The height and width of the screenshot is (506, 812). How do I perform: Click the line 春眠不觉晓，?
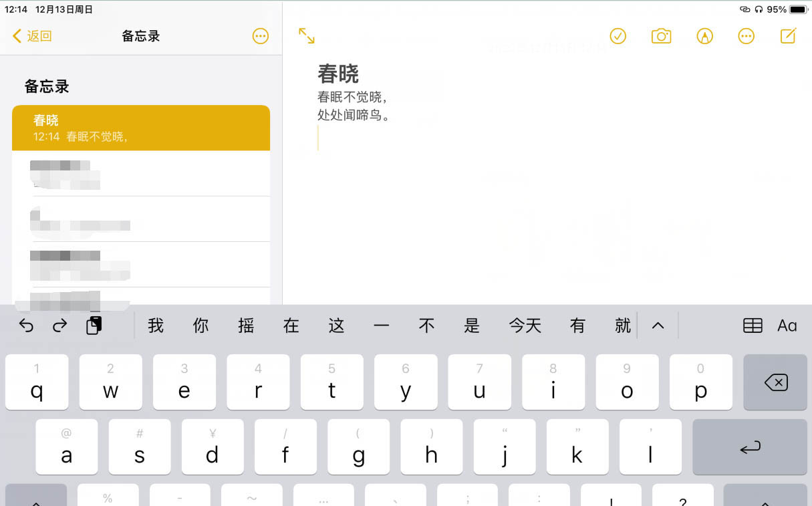352,97
